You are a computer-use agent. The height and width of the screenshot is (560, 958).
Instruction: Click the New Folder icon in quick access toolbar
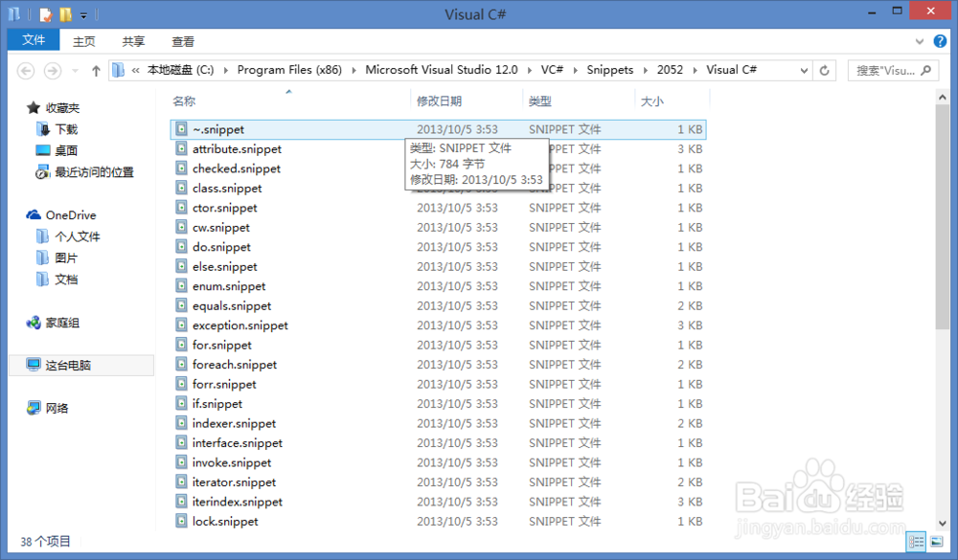tap(65, 14)
